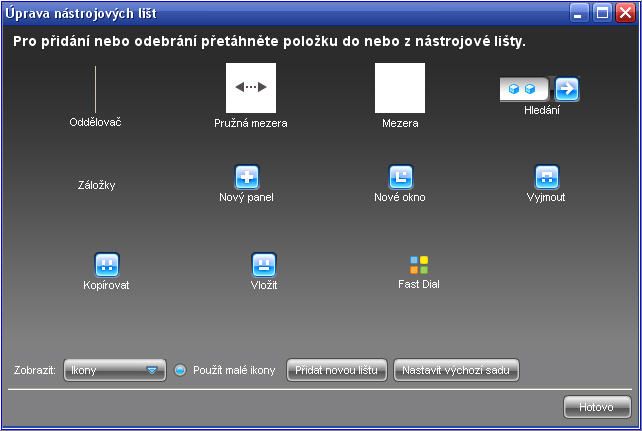Select the Záložky bookmarks item
This screenshot has width=642, height=431.
point(97,185)
